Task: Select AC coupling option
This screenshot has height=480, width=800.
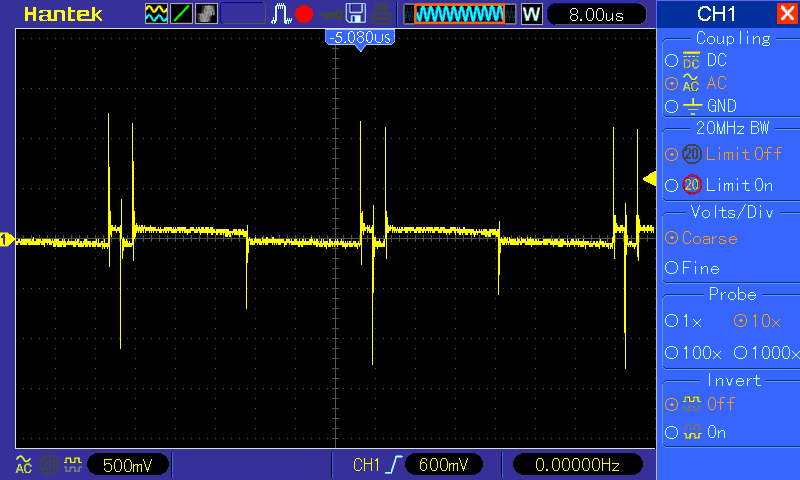Action: tap(696, 83)
